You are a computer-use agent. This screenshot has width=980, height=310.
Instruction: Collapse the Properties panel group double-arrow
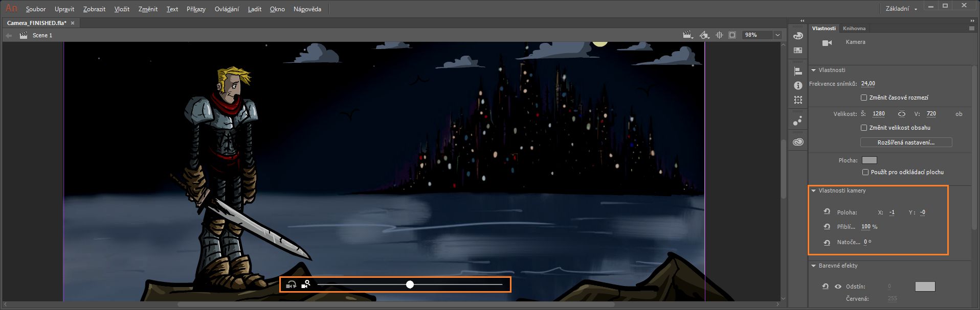pyautogui.click(x=972, y=20)
